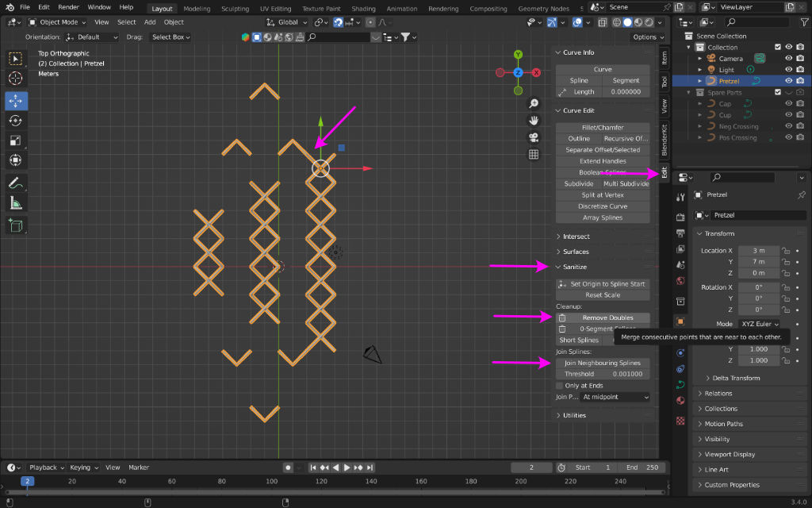
Task: Toggle camera view icon in viewport
Action: (x=534, y=137)
